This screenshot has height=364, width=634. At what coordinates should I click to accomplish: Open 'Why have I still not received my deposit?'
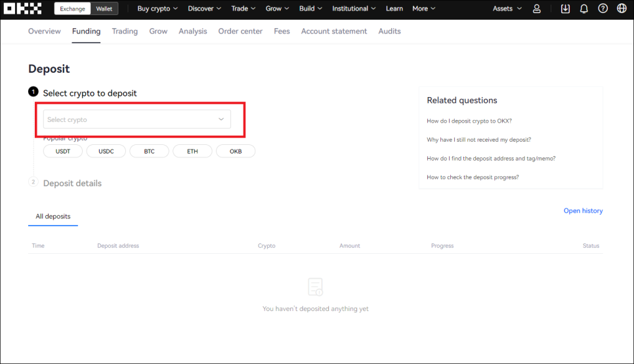[x=478, y=140]
